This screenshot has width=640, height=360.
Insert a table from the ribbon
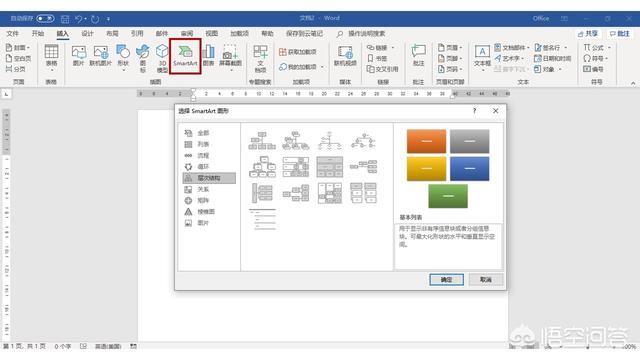(51, 56)
